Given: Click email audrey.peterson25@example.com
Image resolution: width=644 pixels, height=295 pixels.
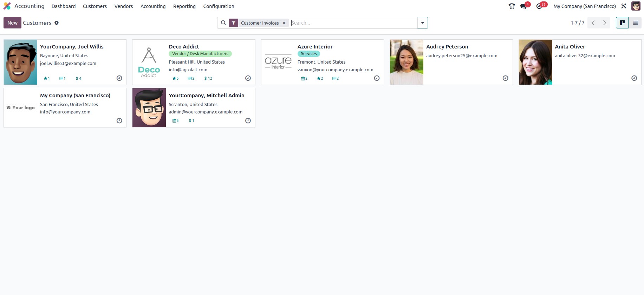Looking at the screenshot, I should click(x=462, y=56).
